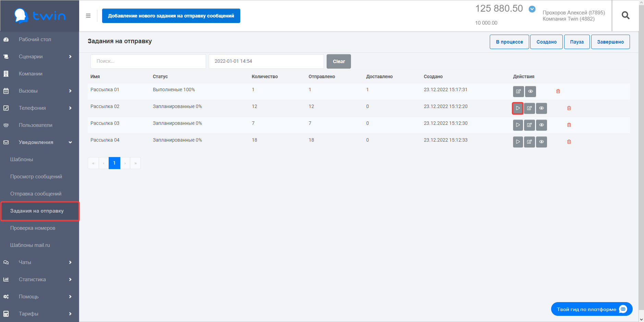Viewport: 644px width, 322px height.
Task: Edit the Рассылка 04 task
Action: [529, 142]
